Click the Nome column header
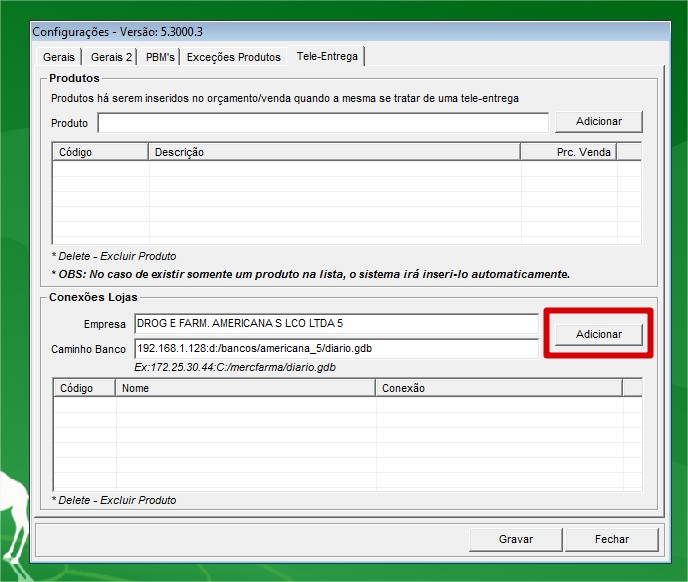The height and width of the screenshot is (582, 688). [245, 388]
